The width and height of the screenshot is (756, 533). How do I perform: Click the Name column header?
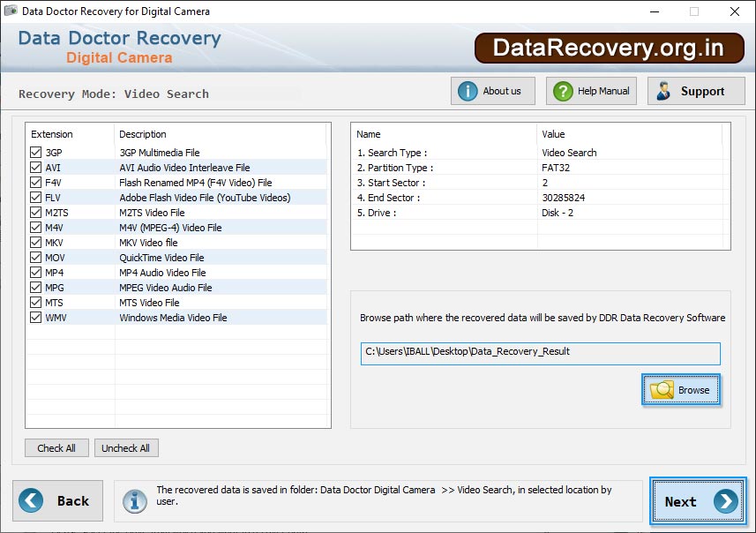[x=369, y=134]
